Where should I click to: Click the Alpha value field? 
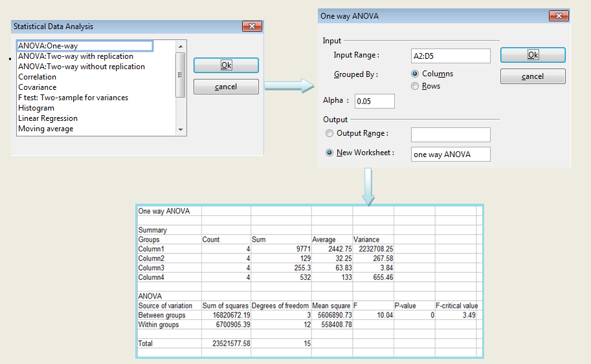click(x=375, y=101)
